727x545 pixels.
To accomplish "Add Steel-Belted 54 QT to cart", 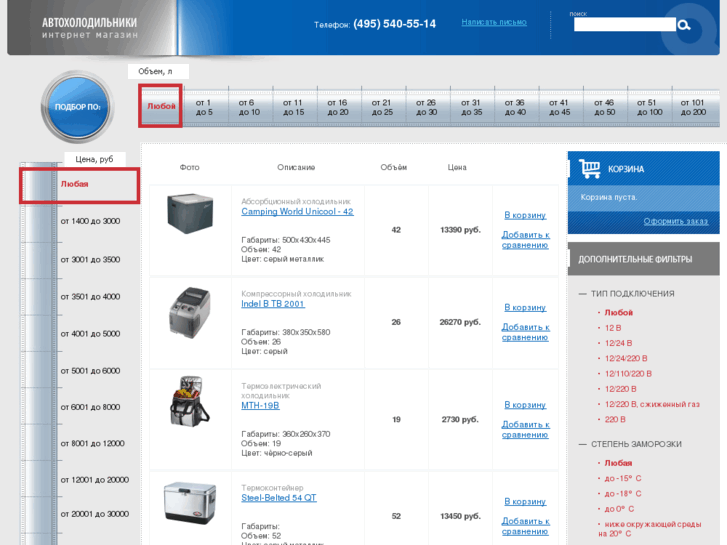I will tap(525, 501).
